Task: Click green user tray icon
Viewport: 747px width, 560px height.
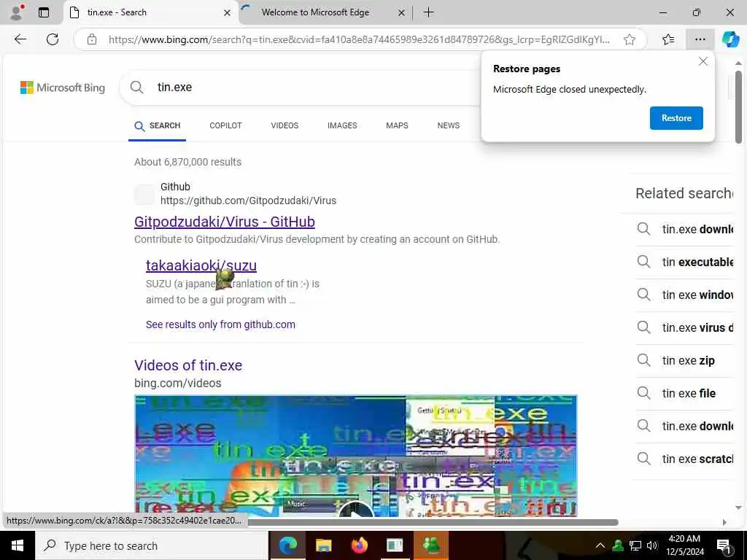Action: pyautogui.click(x=618, y=545)
